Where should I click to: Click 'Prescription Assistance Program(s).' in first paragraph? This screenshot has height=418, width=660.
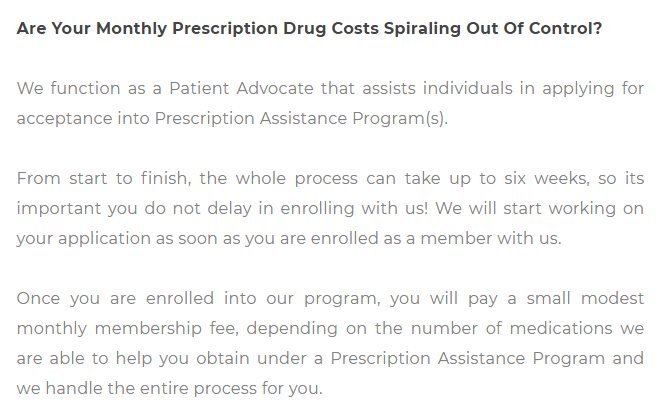301,119
